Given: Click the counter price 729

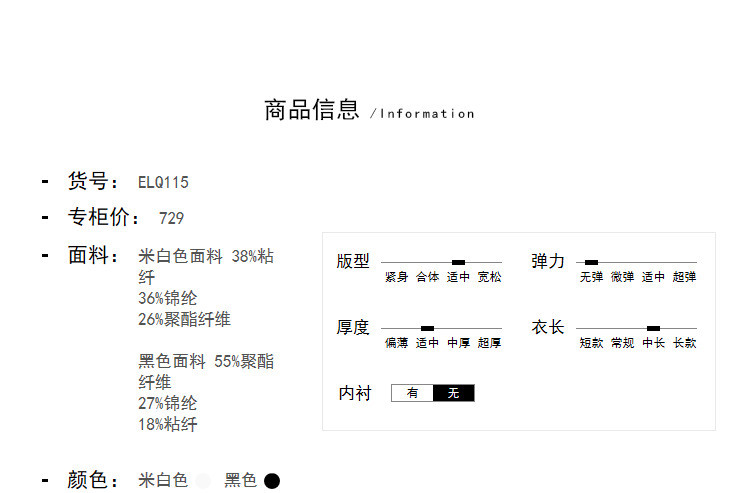Looking at the screenshot, I should pos(171,218).
